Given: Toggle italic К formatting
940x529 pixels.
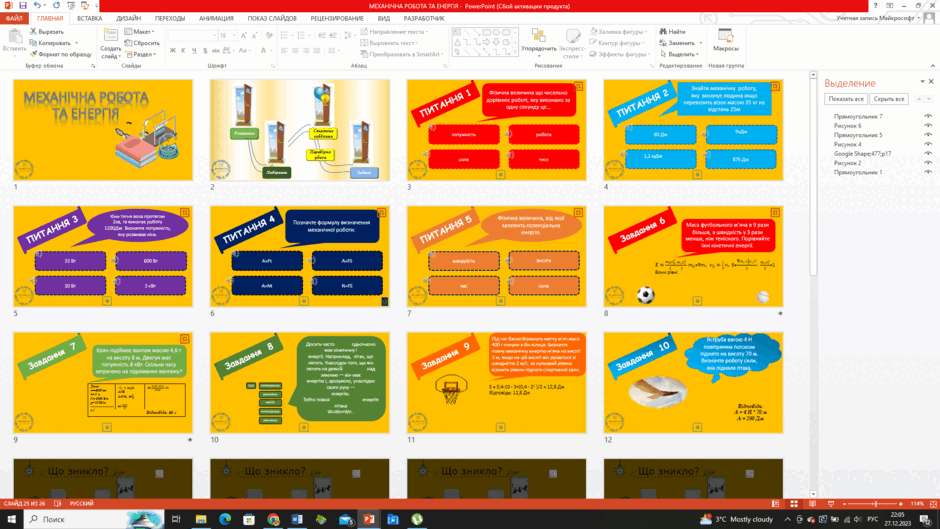Looking at the screenshot, I should (x=183, y=51).
